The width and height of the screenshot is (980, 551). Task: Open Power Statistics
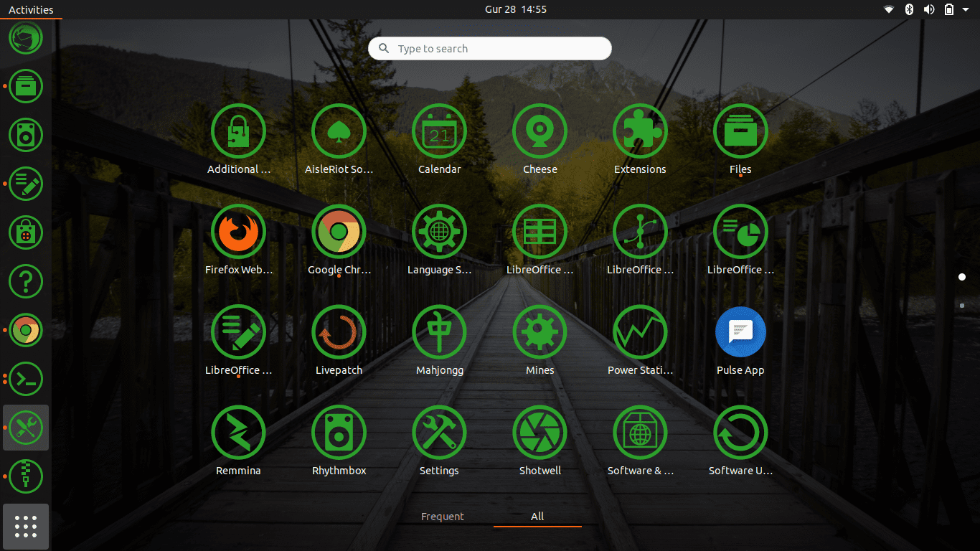640,332
